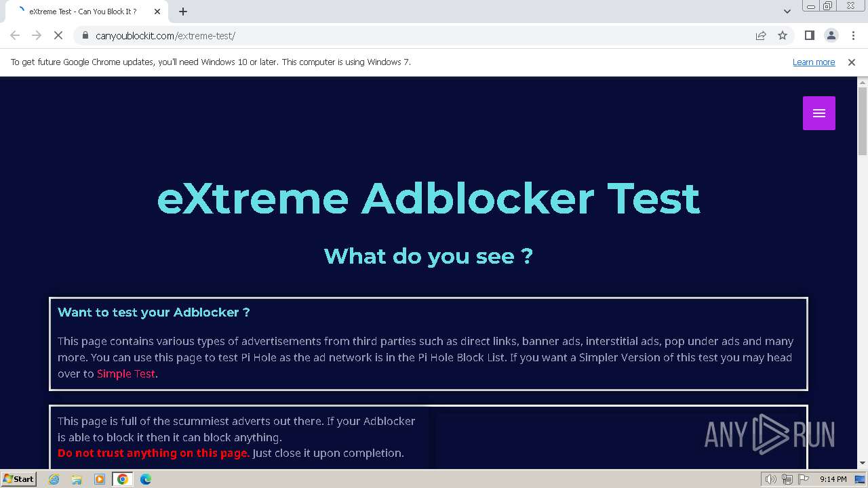View site information lock icon
This screenshot has width=868, height=488.
(x=85, y=35)
